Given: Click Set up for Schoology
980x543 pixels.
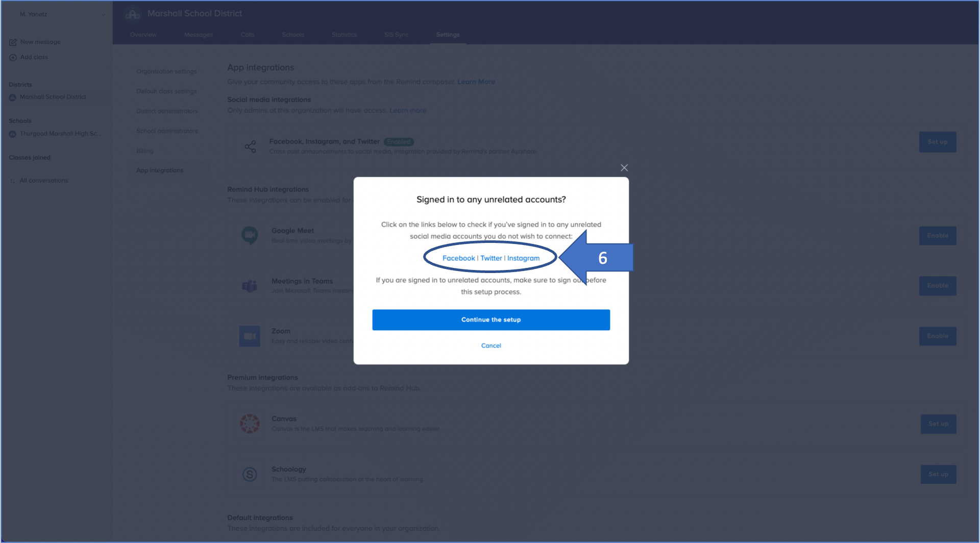Looking at the screenshot, I should pyautogui.click(x=938, y=475).
